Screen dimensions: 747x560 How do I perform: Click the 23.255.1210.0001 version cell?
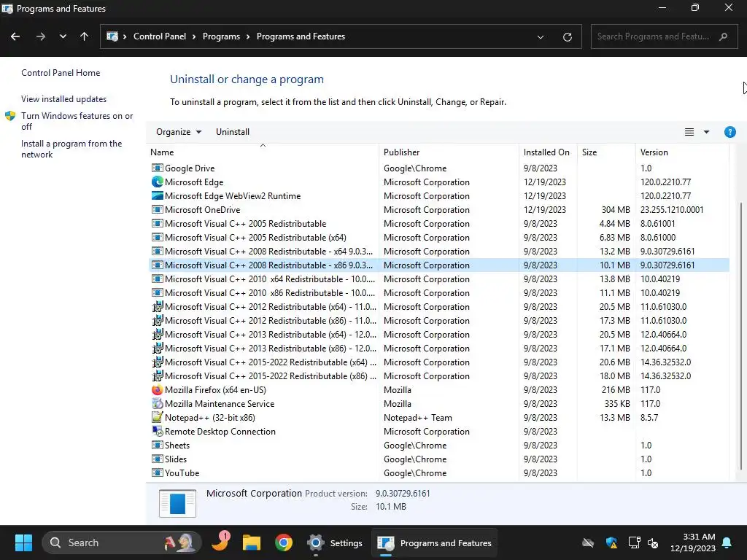(672, 209)
